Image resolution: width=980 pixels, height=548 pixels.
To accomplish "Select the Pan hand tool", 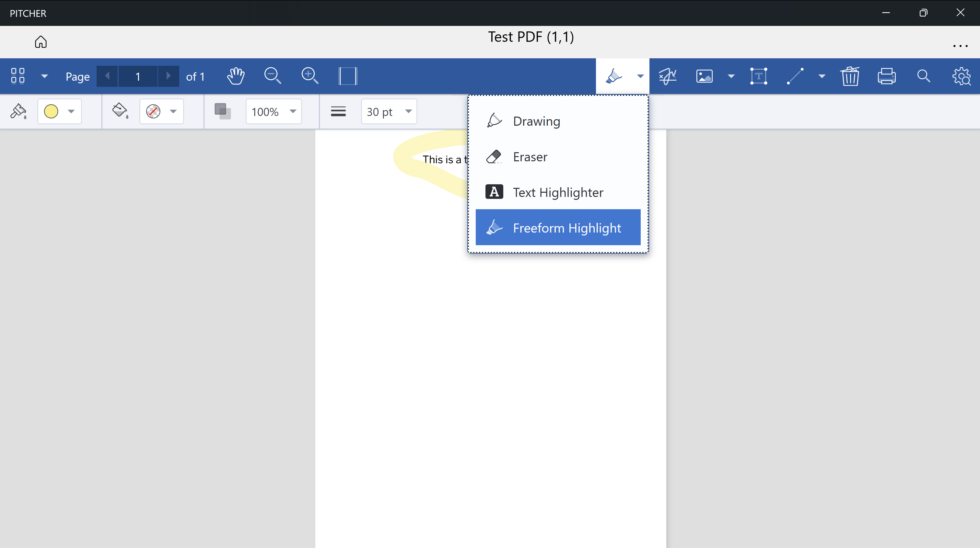I will (x=236, y=76).
